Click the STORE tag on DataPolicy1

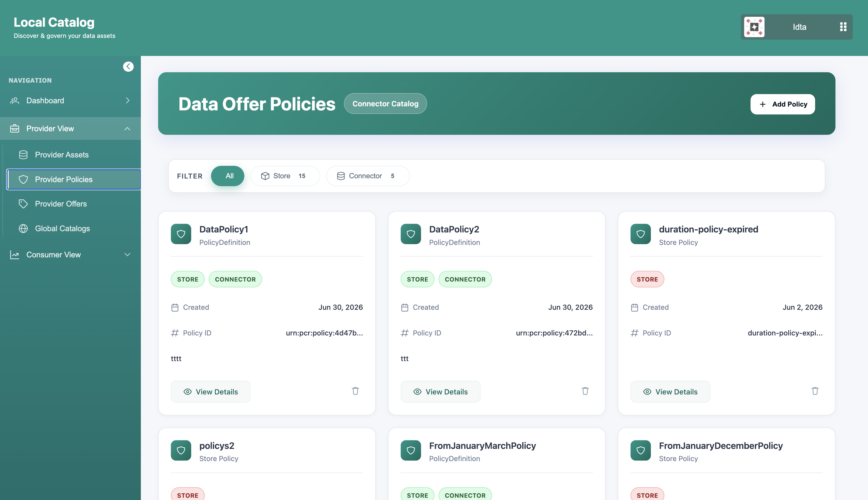(x=188, y=280)
